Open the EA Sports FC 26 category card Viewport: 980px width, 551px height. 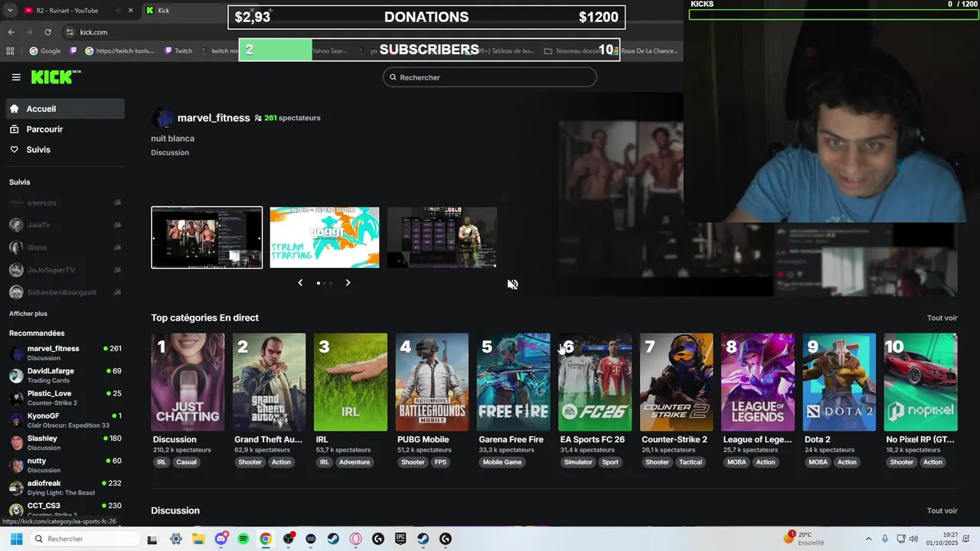pyautogui.click(x=595, y=382)
